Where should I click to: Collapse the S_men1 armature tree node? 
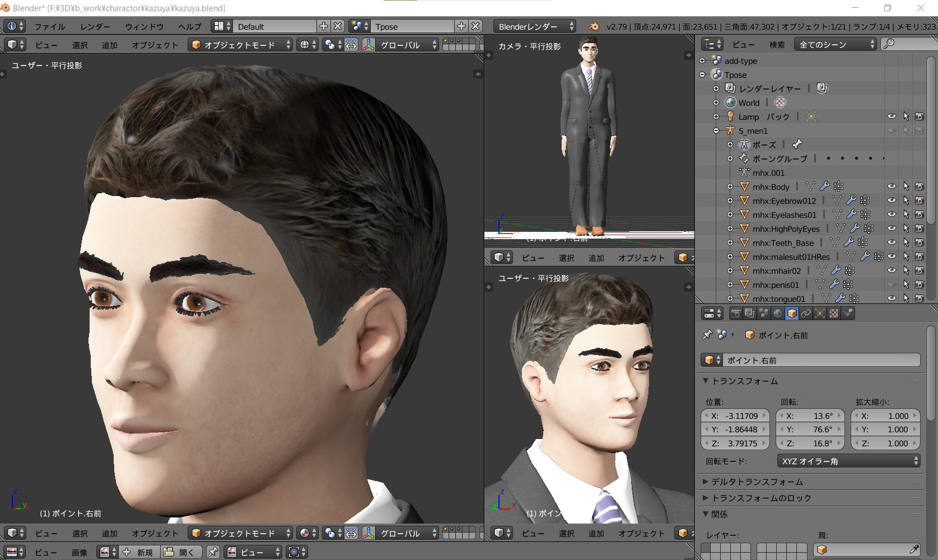pos(716,130)
